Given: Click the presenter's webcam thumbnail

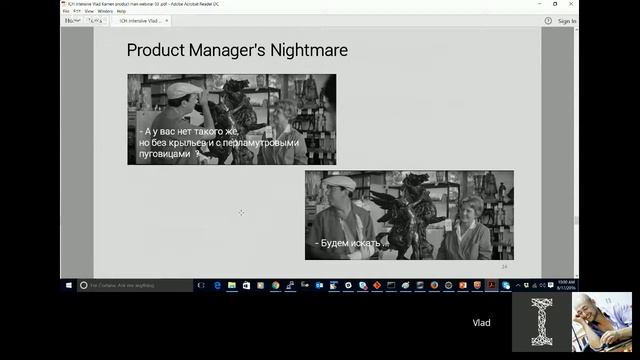Looking at the screenshot, I should pos(602,322).
